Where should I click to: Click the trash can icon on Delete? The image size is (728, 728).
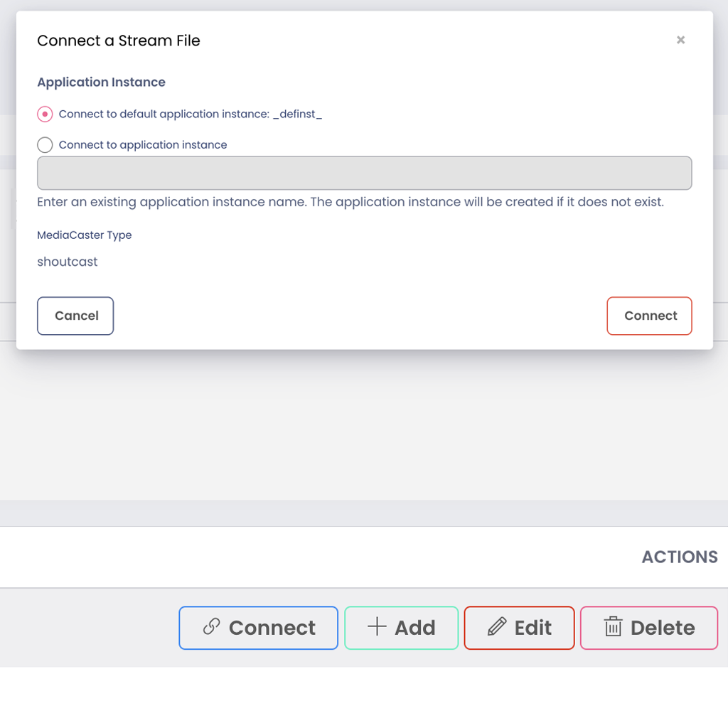coord(613,627)
